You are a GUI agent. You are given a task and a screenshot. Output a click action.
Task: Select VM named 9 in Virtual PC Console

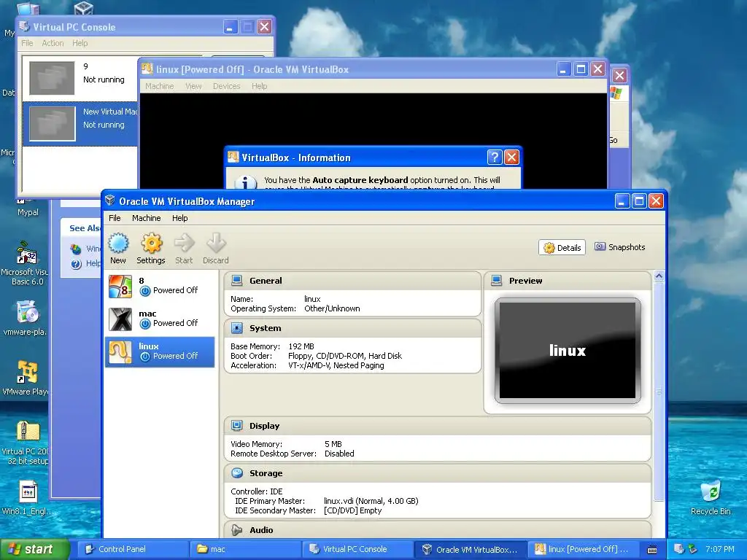[x=80, y=78]
